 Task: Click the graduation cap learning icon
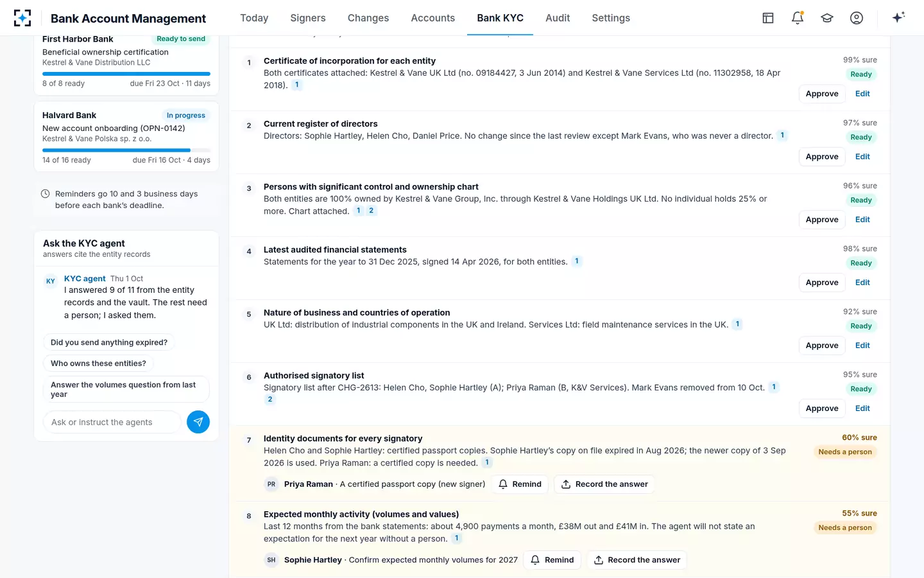click(x=827, y=18)
